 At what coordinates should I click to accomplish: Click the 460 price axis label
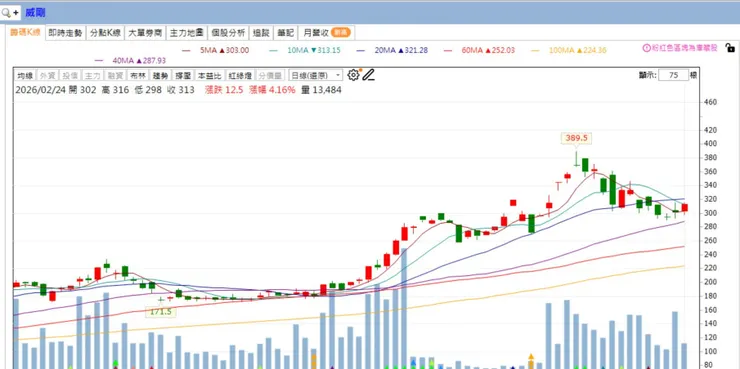click(x=711, y=102)
